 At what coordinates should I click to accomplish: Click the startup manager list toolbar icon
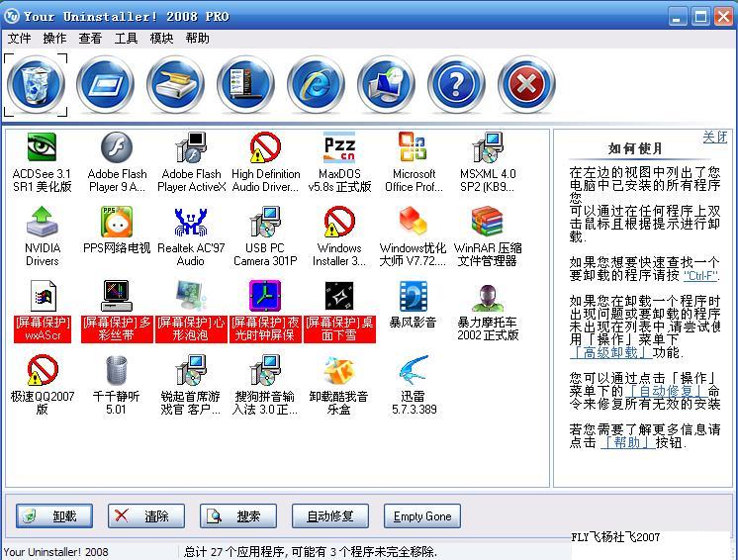pyautogui.click(x=245, y=85)
